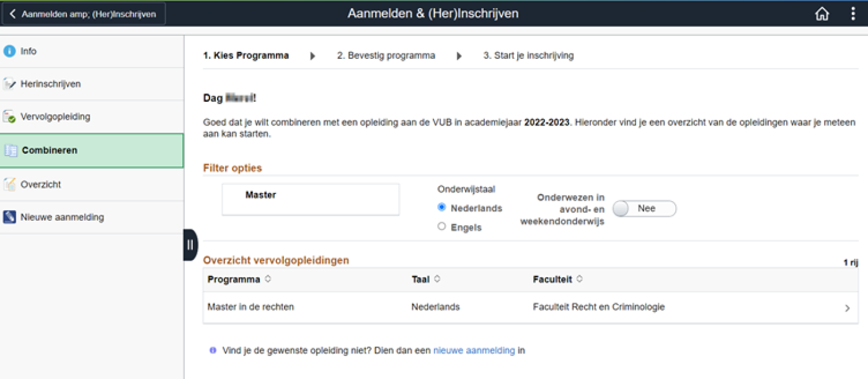The image size is (868, 379).
Task: Collapse the sidebar with the pause-bar handle
Action: pos(190,244)
